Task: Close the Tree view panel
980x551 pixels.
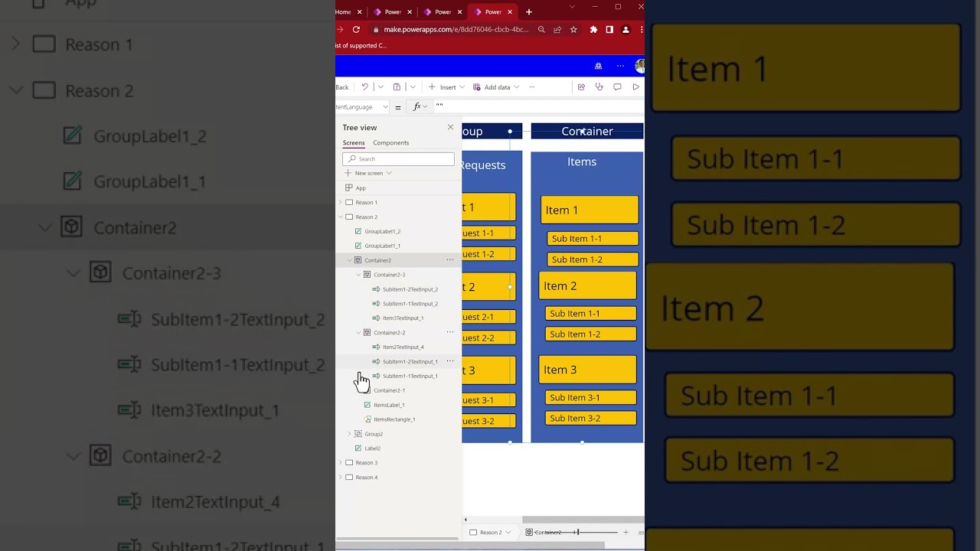Action: (x=450, y=127)
